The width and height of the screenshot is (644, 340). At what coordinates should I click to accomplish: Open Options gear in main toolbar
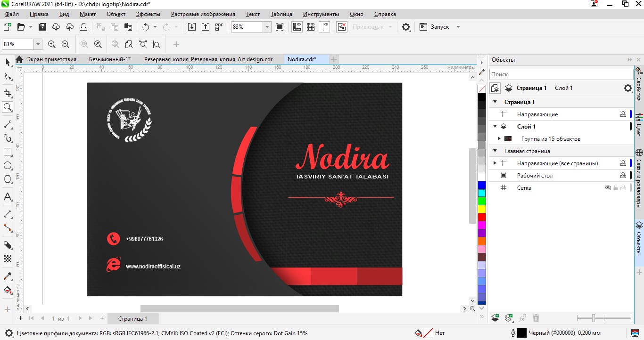click(406, 27)
